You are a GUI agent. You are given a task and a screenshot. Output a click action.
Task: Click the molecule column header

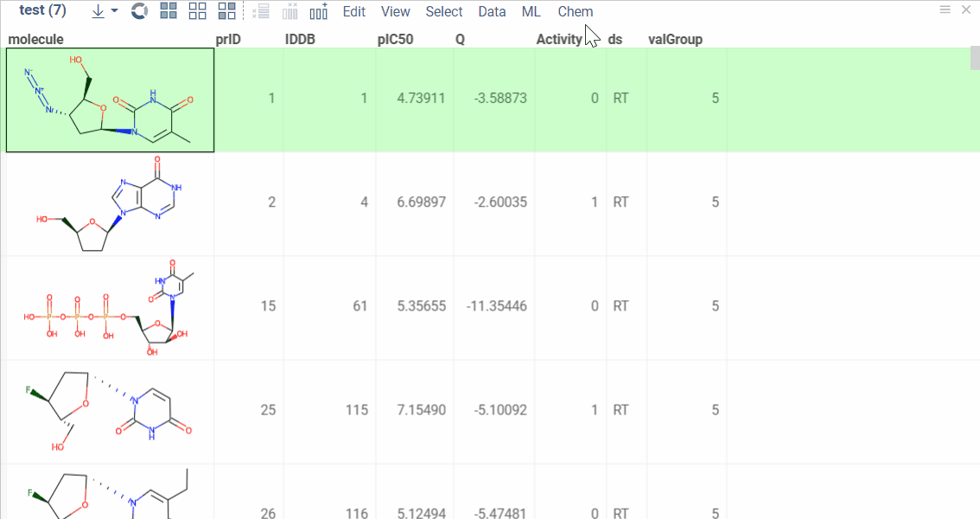[x=35, y=40]
